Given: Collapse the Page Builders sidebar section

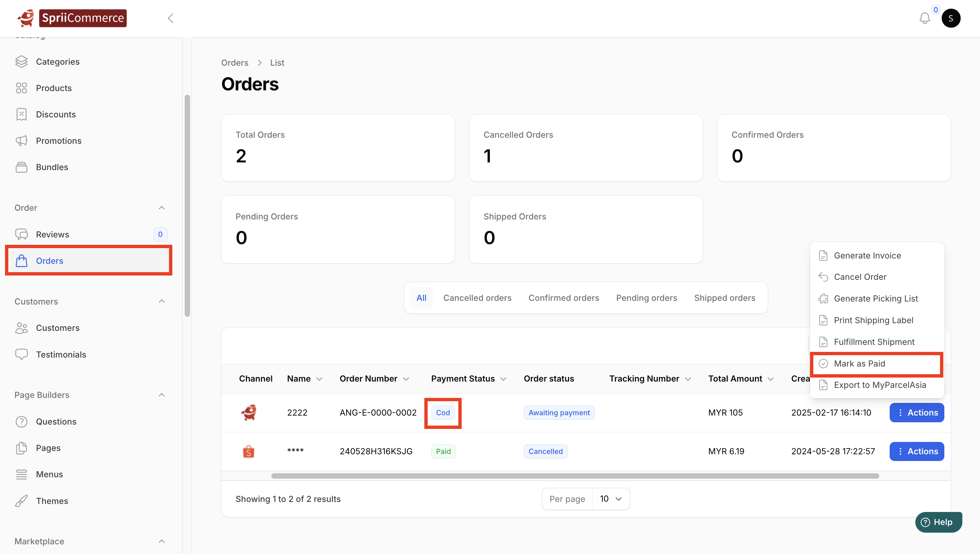Looking at the screenshot, I should pyautogui.click(x=161, y=395).
